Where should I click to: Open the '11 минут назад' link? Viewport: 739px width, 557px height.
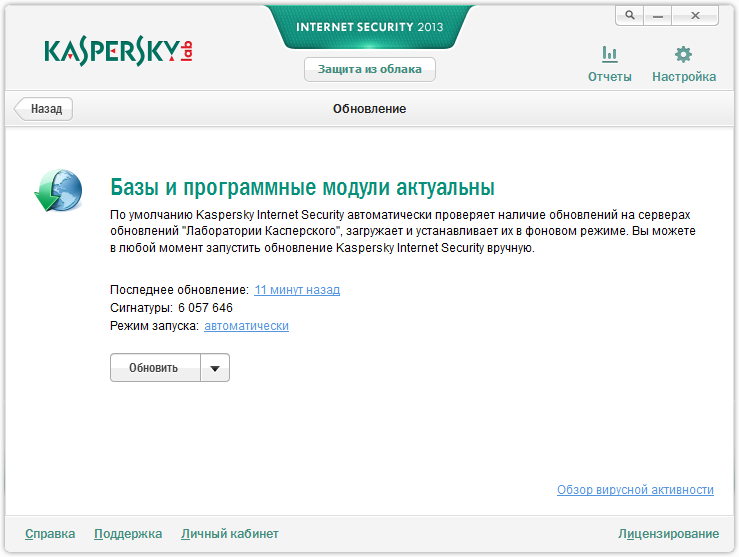coord(297,289)
